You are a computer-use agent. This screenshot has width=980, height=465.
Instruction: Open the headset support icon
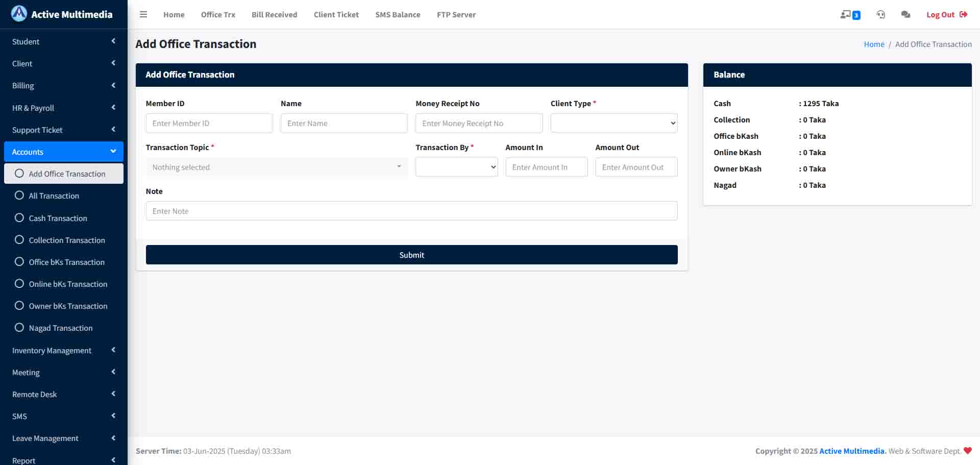pyautogui.click(x=880, y=14)
